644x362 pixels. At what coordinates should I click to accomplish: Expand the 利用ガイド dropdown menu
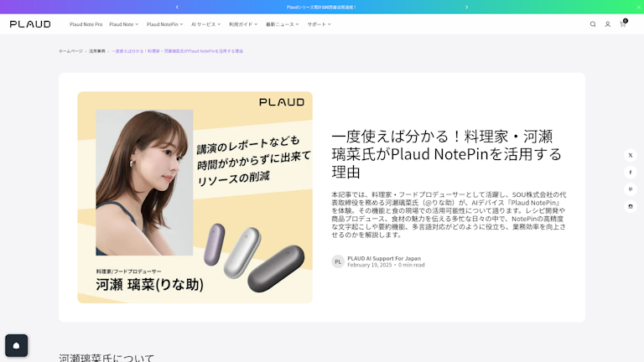243,24
